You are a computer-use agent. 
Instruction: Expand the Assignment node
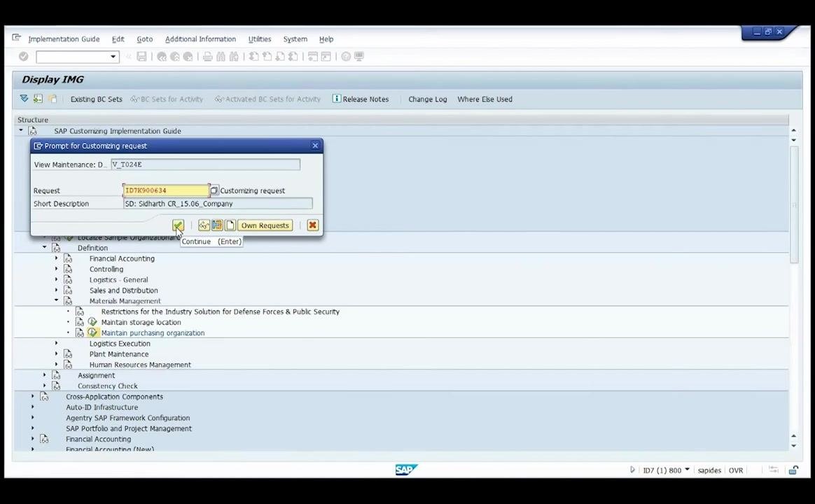coord(44,374)
